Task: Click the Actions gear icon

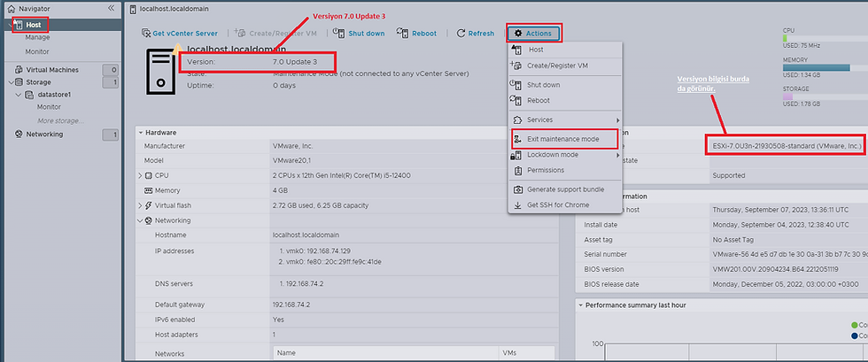Action: (x=518, y=34)
